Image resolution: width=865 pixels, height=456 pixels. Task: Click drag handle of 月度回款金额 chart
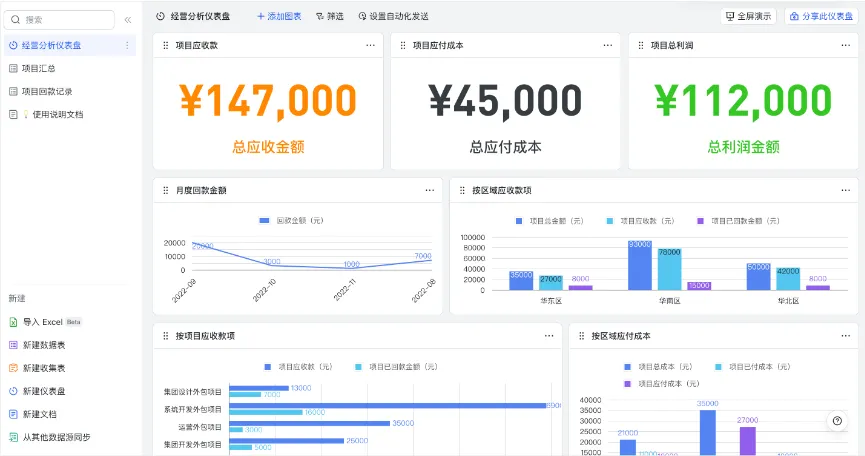(x=165, y=190)
